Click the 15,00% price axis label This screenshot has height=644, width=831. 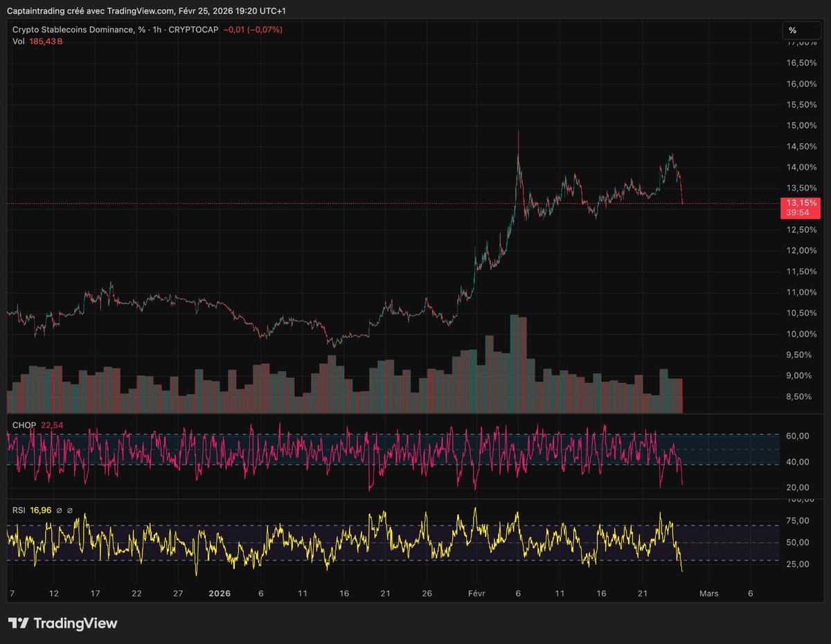tap(801, 125)
